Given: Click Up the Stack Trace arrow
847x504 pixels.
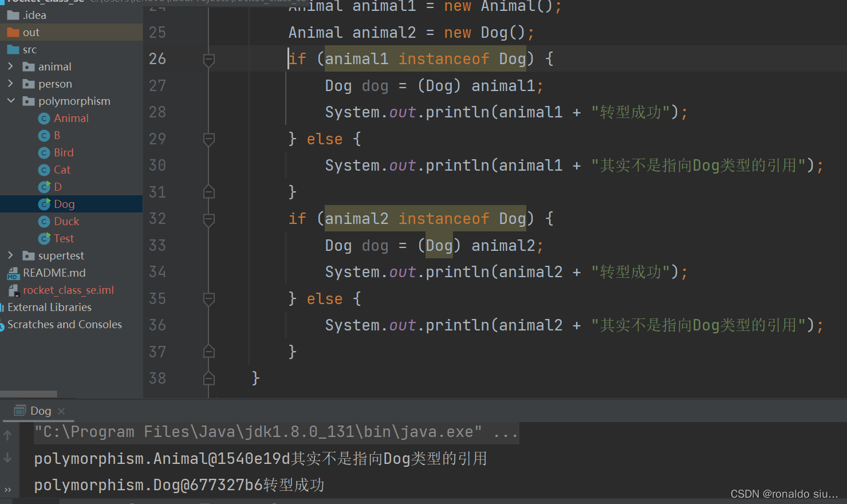Looking at the screenshot, I should (7, 435).
